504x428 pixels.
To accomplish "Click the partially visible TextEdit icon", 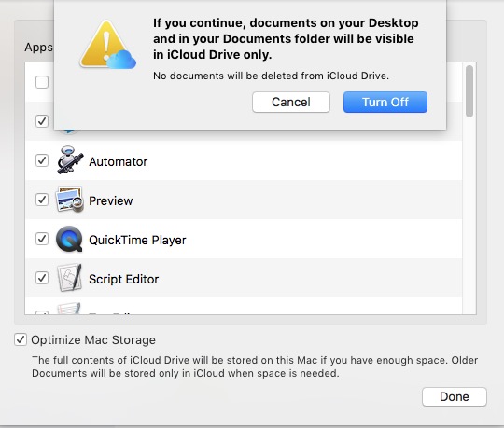I will pos(69,309).
